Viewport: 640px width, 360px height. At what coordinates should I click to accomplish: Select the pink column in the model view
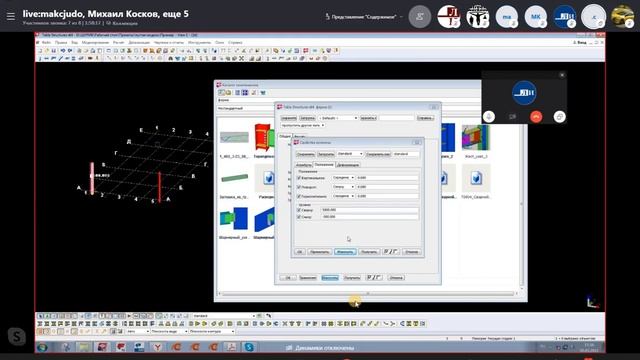click(92, 178)
